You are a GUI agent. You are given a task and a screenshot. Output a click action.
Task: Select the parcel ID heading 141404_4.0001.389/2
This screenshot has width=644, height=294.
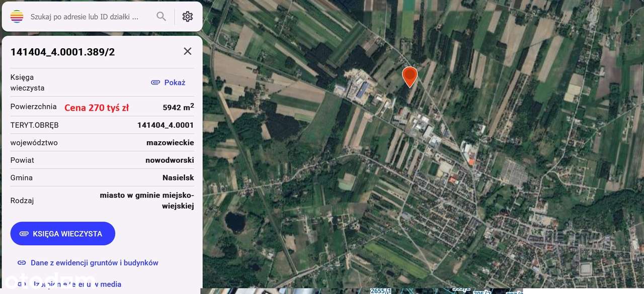tap(63, 52)
